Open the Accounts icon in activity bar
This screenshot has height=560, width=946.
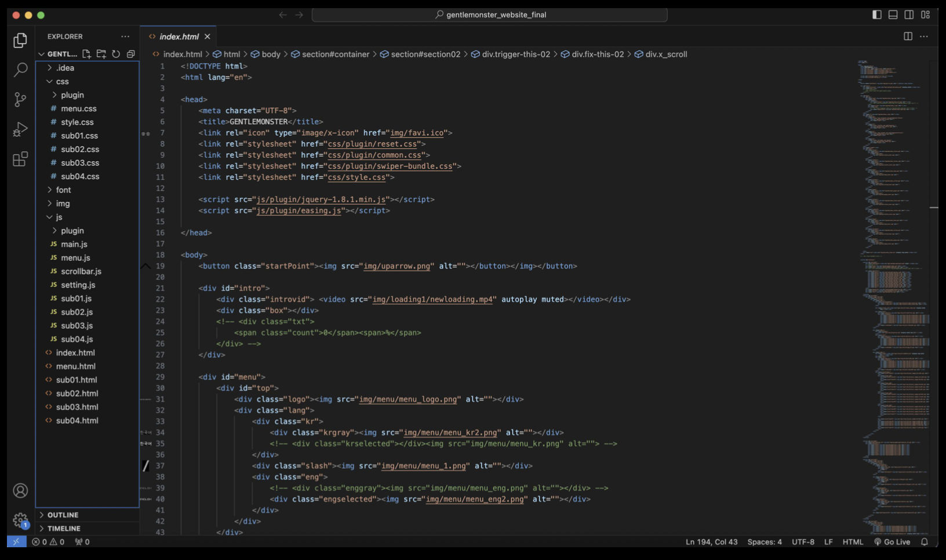(20, 491)
